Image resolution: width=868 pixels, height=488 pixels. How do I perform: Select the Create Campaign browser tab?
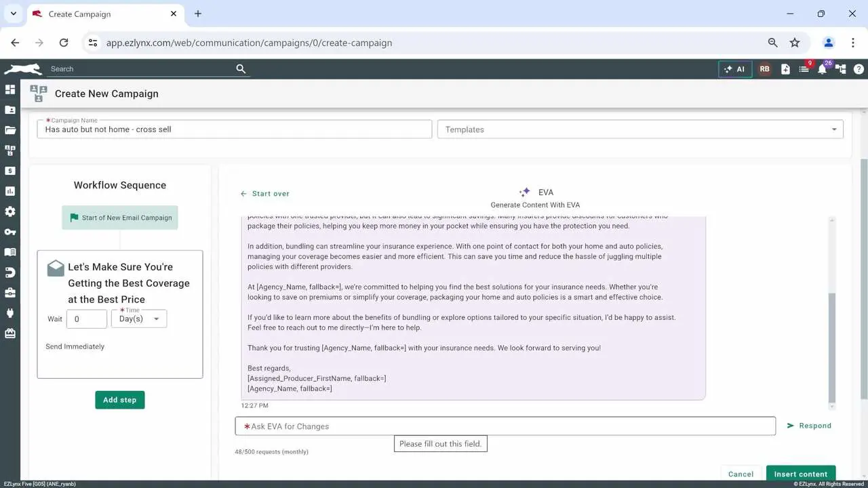(102, 14)
